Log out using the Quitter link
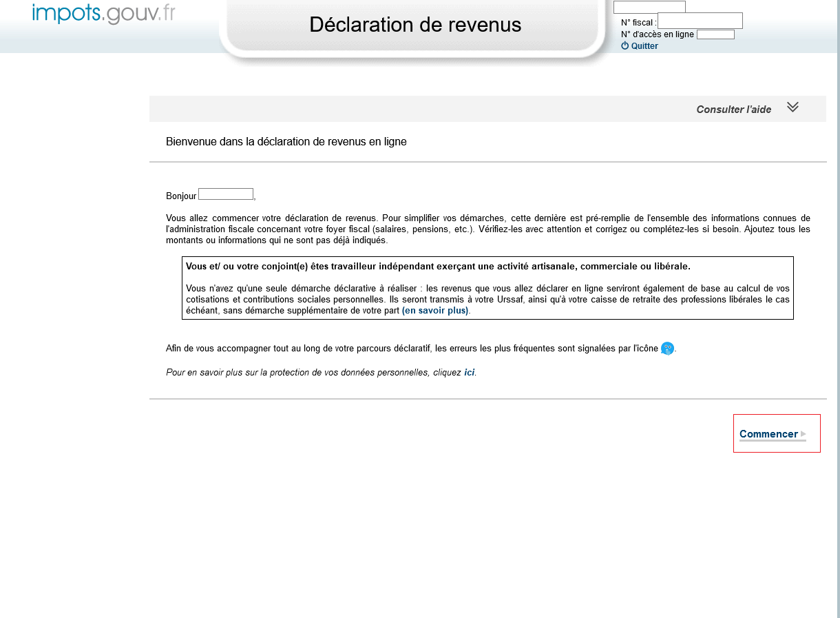The height and width of the screenshot is (618, 840). [644, 46]
